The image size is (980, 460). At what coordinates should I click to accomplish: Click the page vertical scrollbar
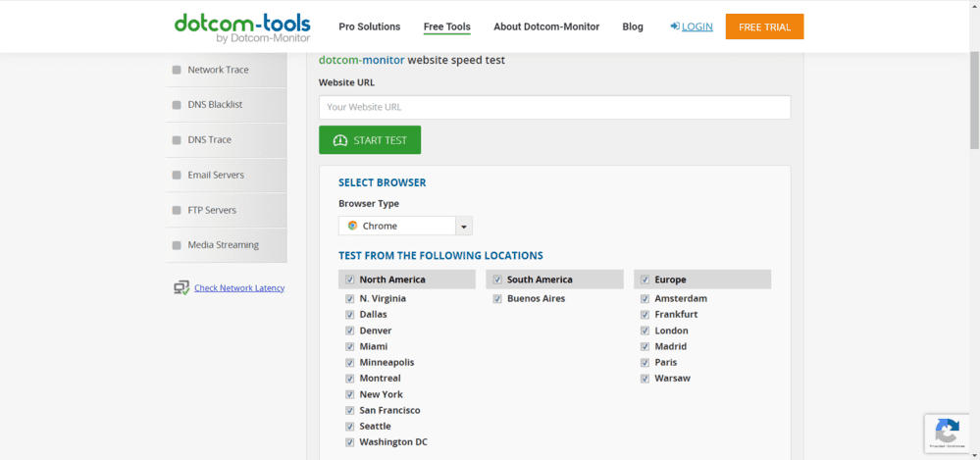coord(973,98)
